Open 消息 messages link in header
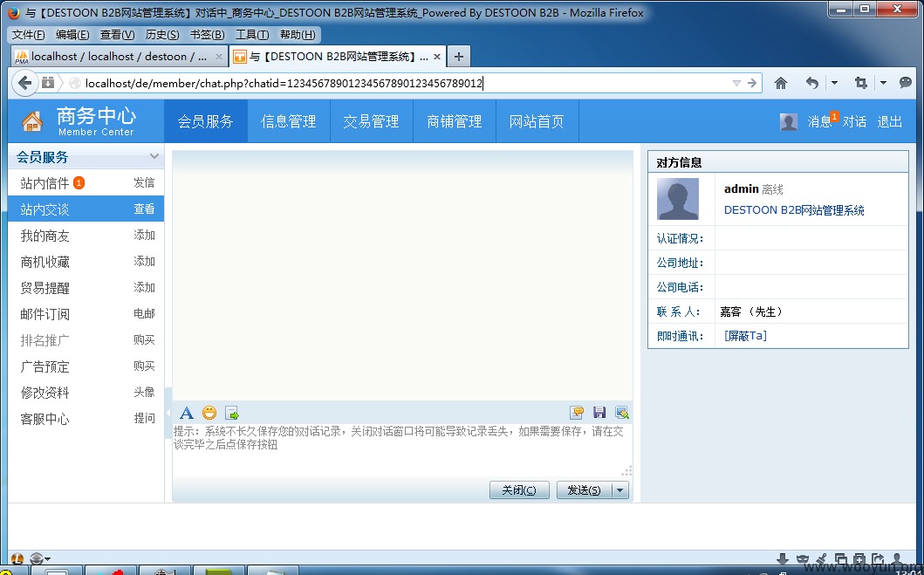 pos(819,122)
